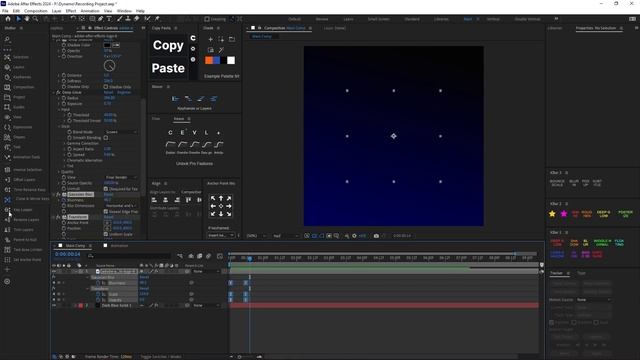The width and height of the screenshot is (640, 360).
Task: Pick the orange color swatch
Action: click(209, 60)
